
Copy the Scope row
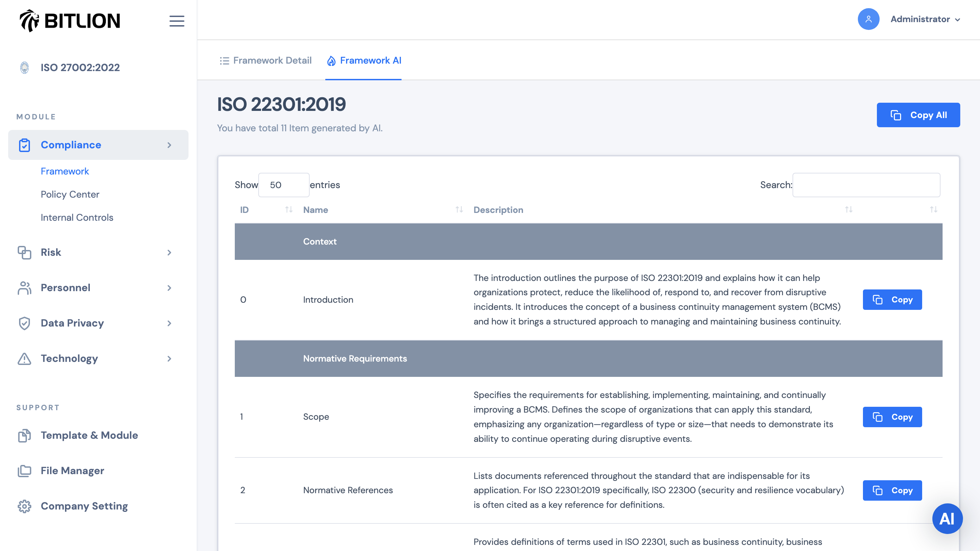[892, 417]
